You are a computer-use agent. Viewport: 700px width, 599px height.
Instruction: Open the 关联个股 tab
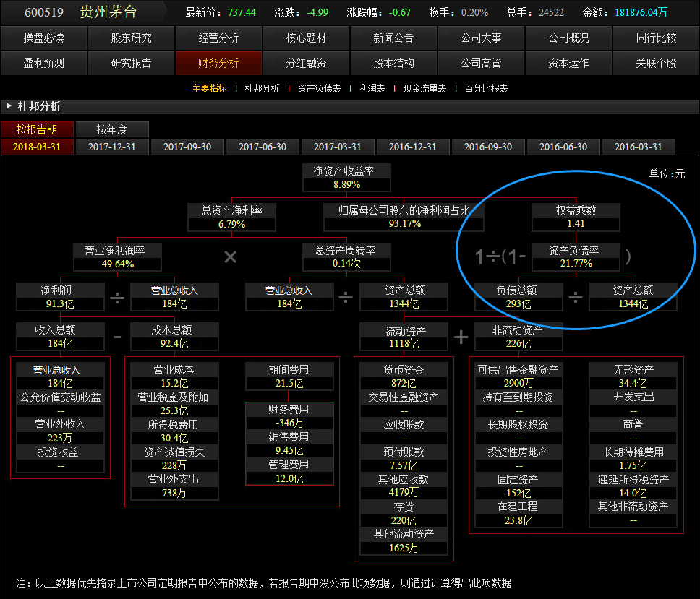pyautogui.click(x=657, y=64)
